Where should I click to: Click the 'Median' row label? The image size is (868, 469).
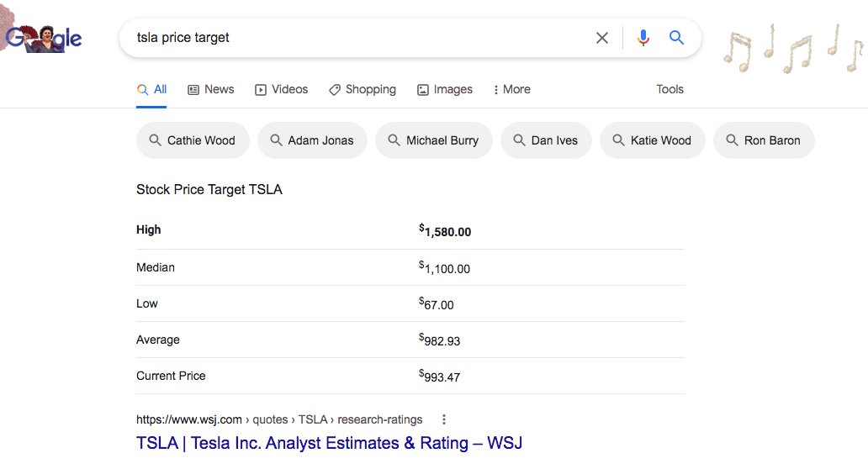tap(156, 267)
